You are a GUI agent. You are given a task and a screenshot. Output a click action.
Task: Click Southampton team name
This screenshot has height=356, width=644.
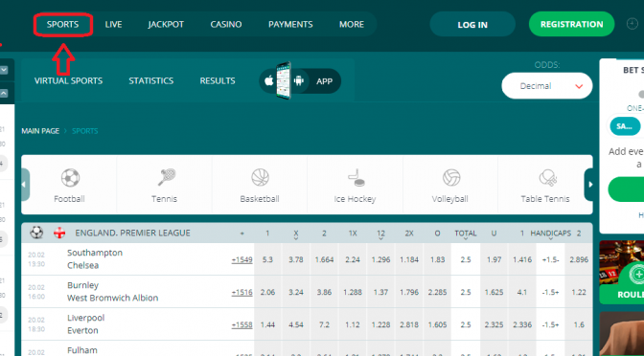click(x=95, y=253)
